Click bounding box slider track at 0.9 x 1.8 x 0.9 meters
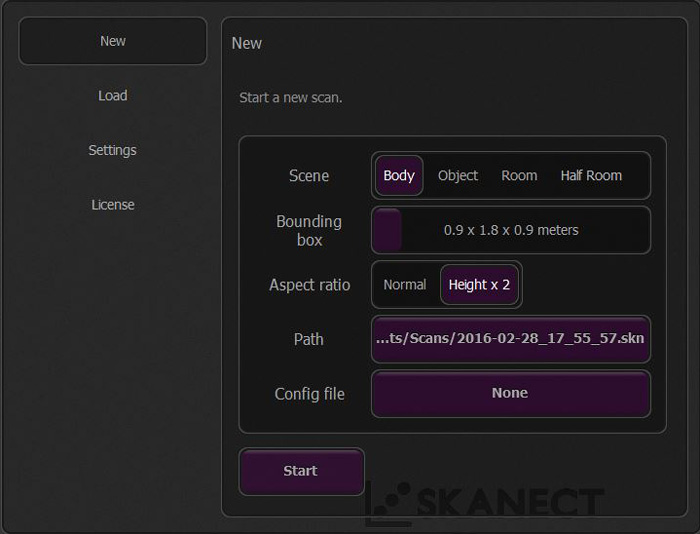Viewport: 700px width, 534px height. pos(511,230)
